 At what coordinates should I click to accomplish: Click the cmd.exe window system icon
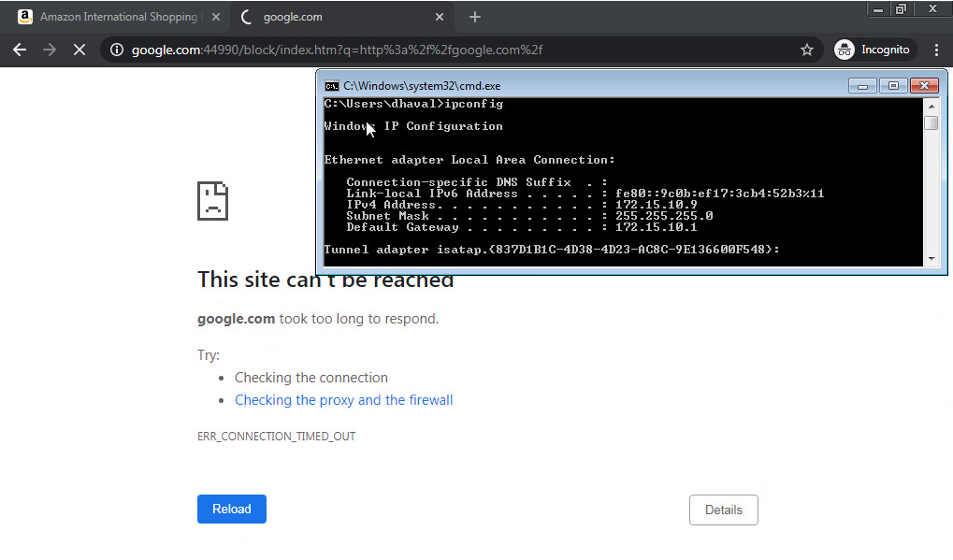click(332, 86)
